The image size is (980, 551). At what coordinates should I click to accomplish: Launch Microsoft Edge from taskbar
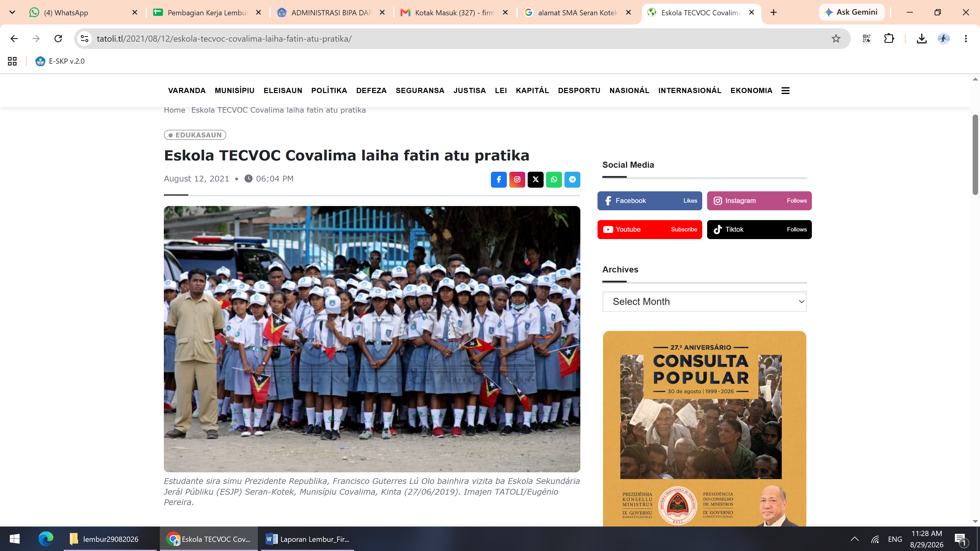(x=46, y=539)
